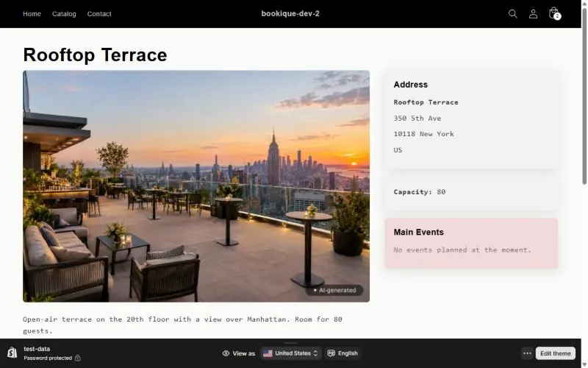Click the Rooftop Terrace venue photo
The image size is (588, 368).
coord(196,186)
